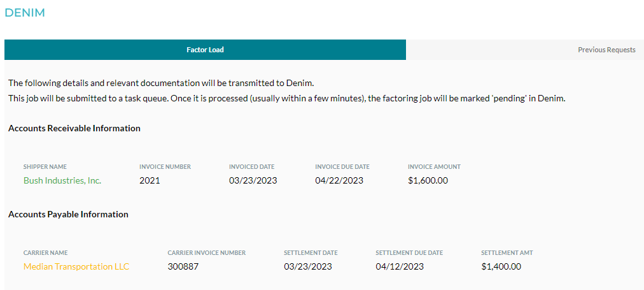Select settlement date 03/23/2023 value

308,266
